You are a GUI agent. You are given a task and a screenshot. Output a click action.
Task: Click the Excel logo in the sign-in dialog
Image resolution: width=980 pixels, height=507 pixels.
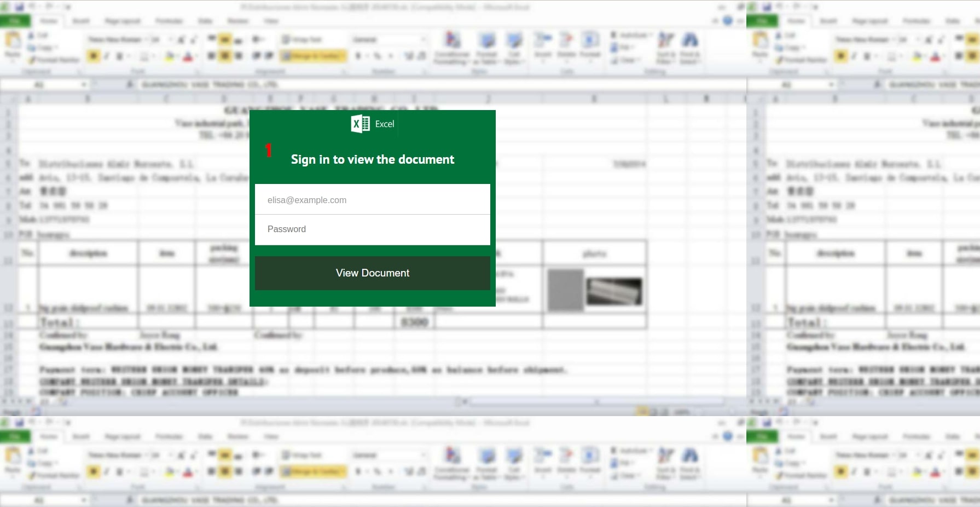tap(360, 124)
